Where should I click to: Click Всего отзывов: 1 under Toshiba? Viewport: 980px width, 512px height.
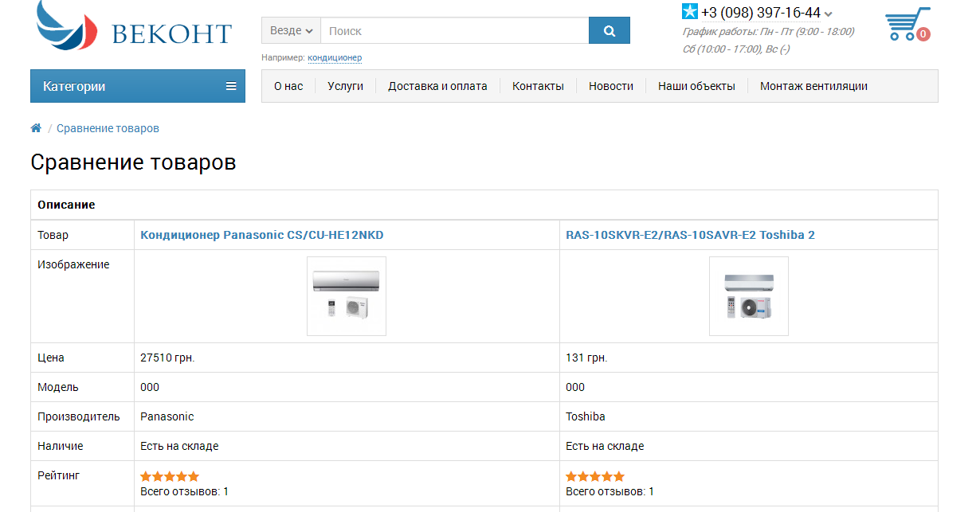[610, 491]
